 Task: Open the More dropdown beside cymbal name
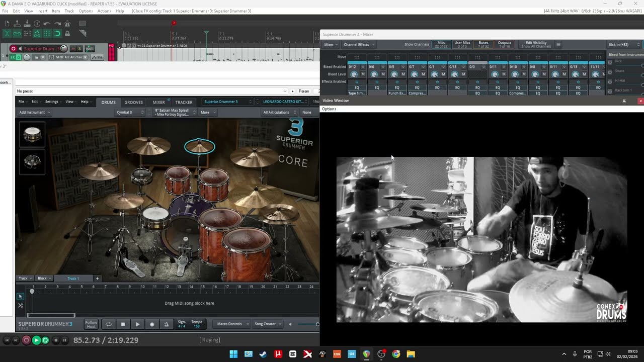[x=207, y=112]
